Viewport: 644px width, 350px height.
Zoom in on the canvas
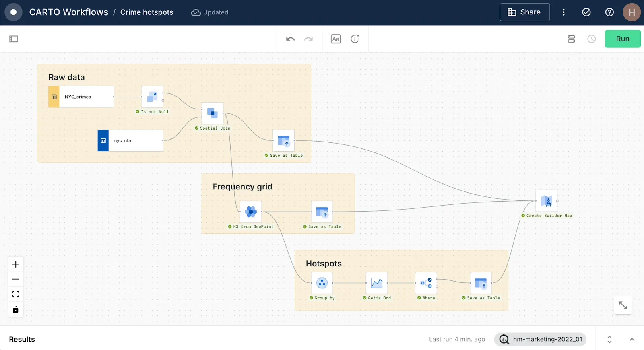pos(16,264)
